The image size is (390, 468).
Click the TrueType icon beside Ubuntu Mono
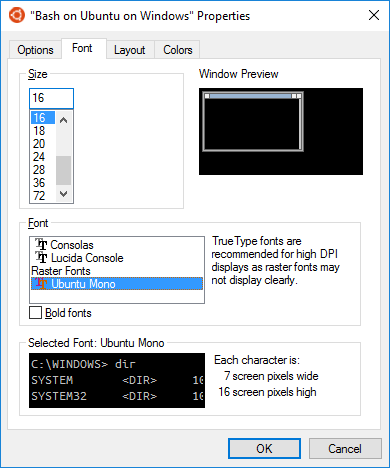tap(41, 283)
